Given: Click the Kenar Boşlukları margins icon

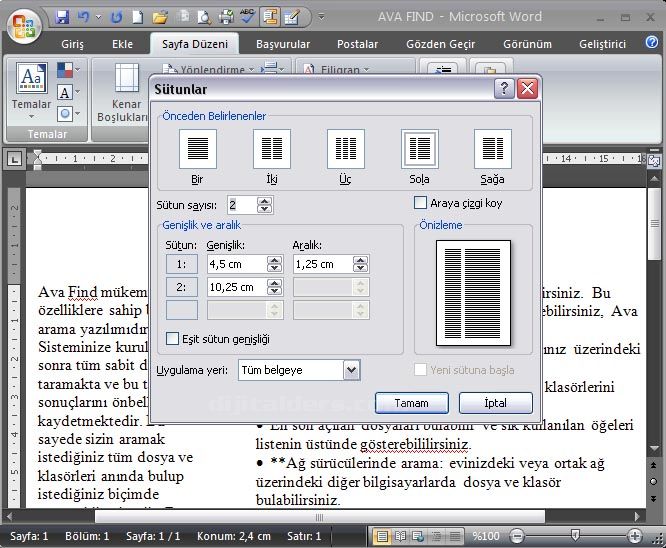Looking at the screenshot, I should tap(127, 77).
